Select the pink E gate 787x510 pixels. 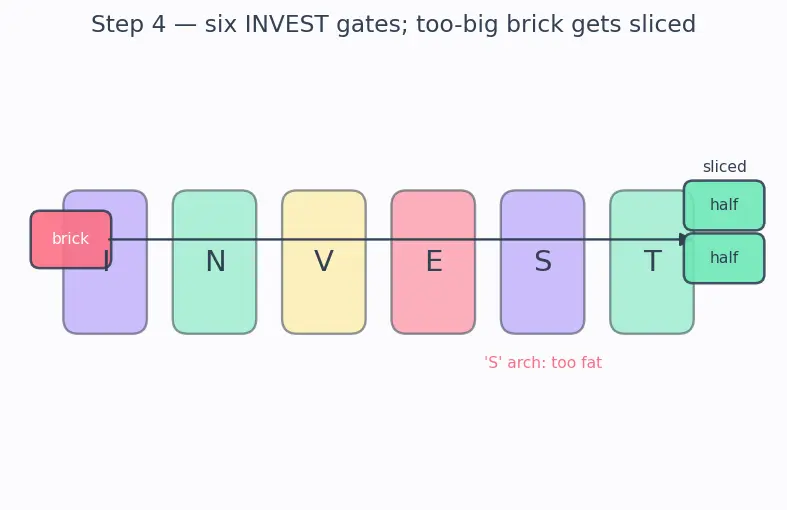click(433, 262)
